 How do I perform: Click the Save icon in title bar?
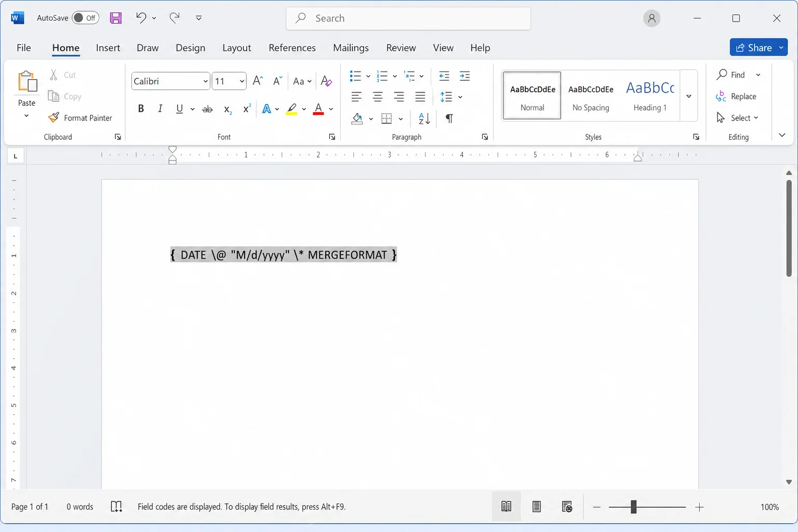click(x=116, y=18)
